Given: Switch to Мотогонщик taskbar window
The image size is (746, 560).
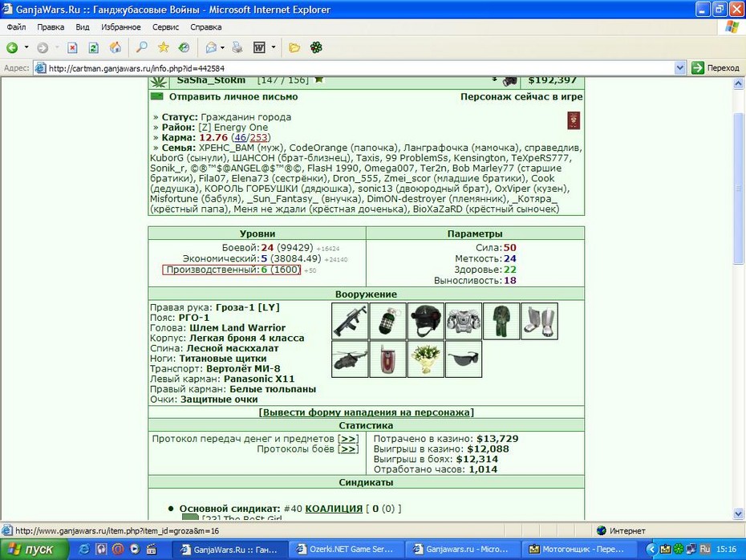Looking at the screenshot, I should [x=579, y=549].
